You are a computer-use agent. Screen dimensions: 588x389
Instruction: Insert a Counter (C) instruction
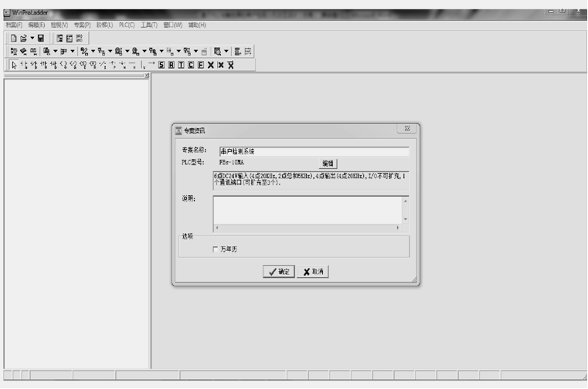(191, 65)
